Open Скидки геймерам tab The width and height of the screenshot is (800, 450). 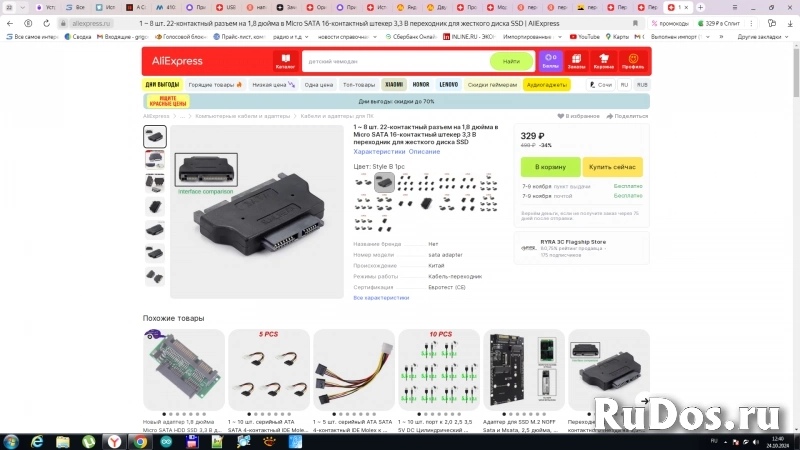tap(492, 85)
